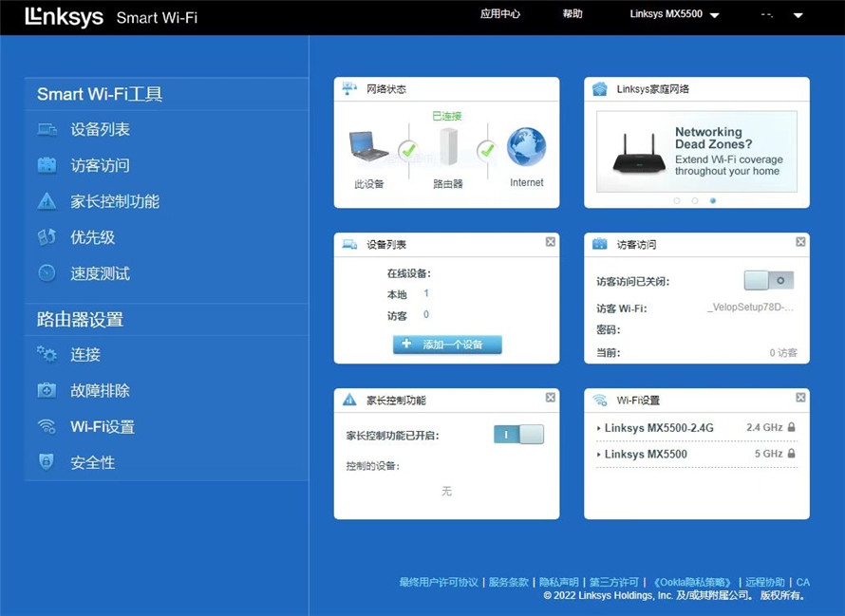Click the _VelopSetup78D guest Wi-Fi name
Image resolution: width=845 pixels, height=616 pixels.
point(750,308)
